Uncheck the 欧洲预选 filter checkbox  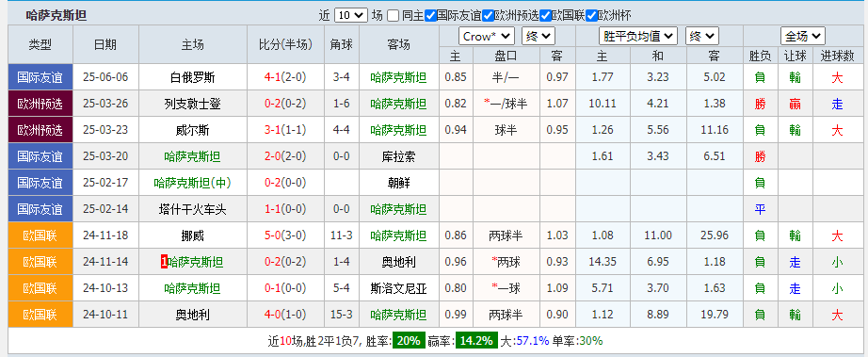click(x=488, y=15)
